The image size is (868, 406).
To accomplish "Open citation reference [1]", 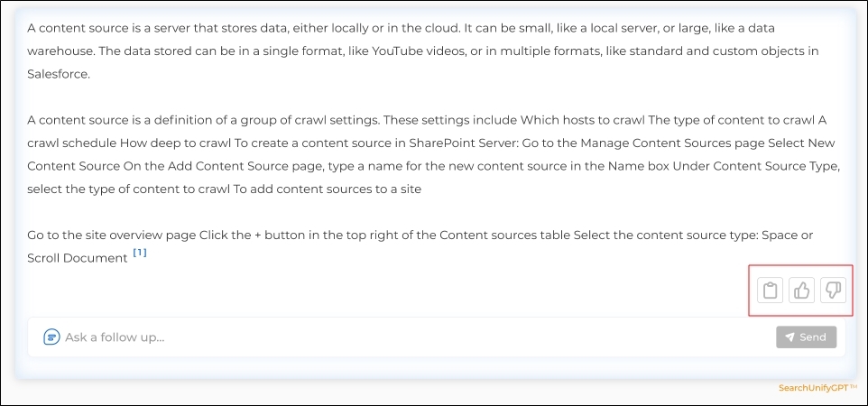I will click(x=140, y=253).
